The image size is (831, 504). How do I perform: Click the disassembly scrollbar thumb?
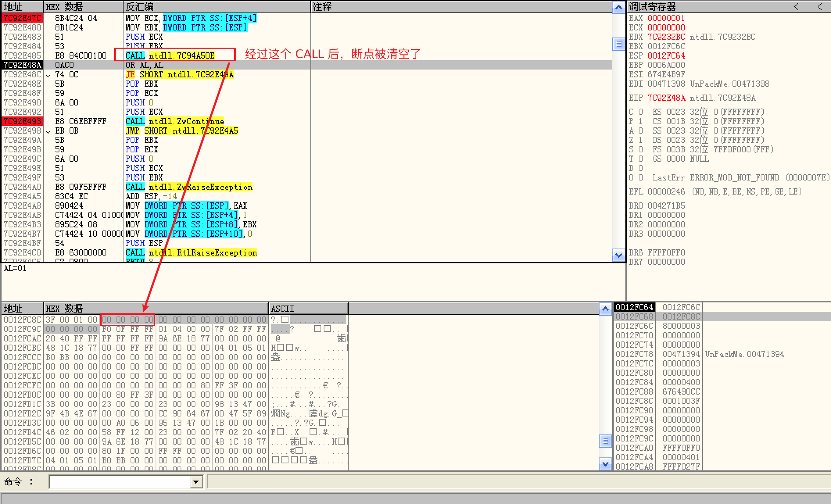coord(618,44)
